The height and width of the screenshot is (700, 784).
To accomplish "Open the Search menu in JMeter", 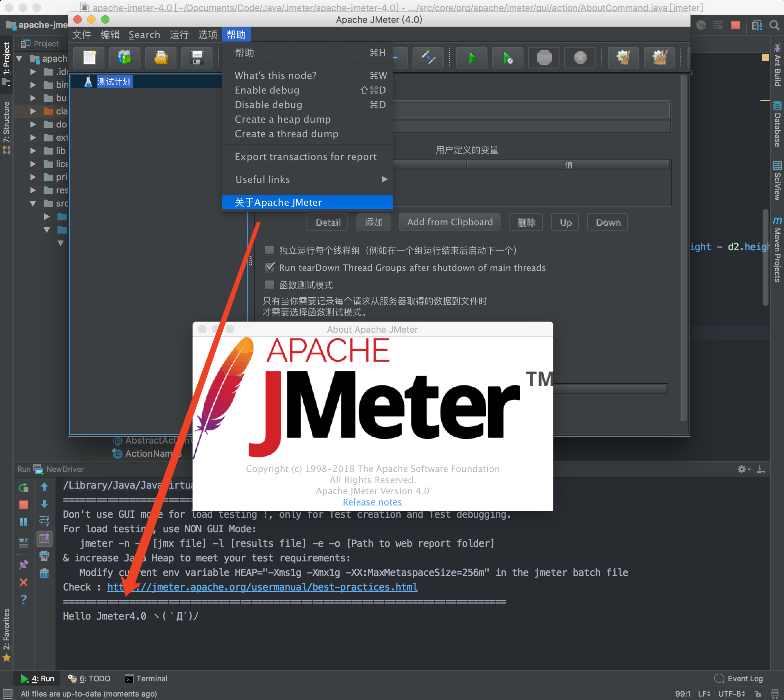I will (144, 35).
